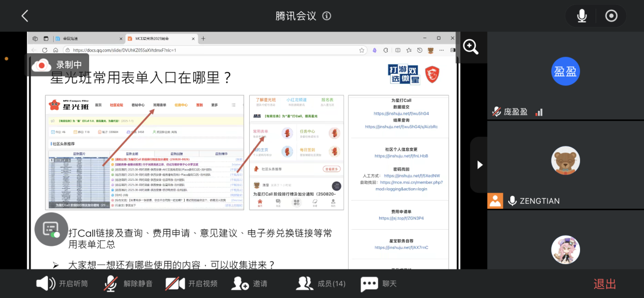Zoom the shared screen with the magnifier icon

[x=471, y=47]
